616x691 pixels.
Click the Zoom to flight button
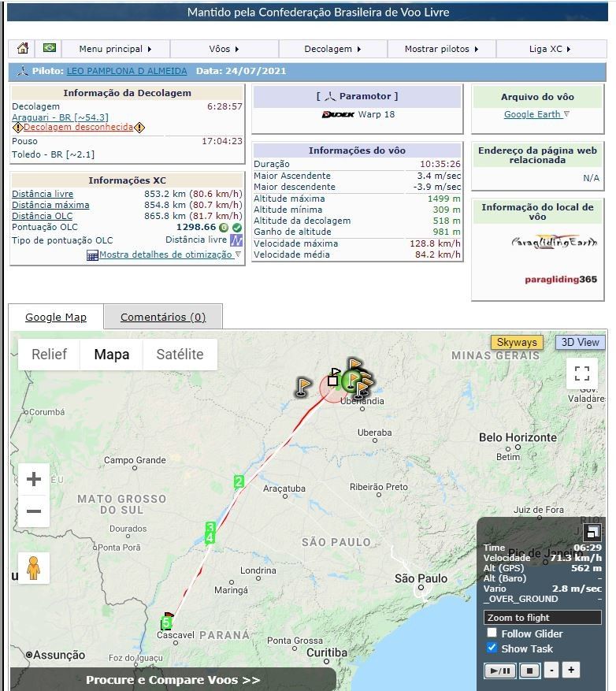[x=542, y=618]
